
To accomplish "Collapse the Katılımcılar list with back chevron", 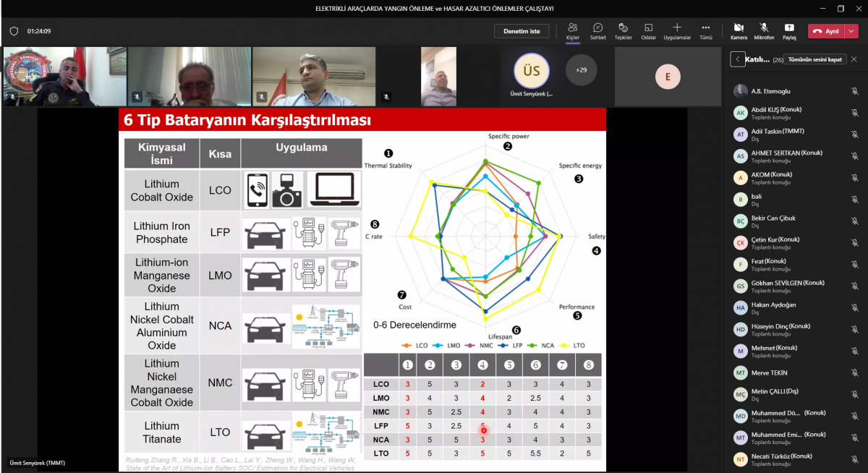I will [737, 59].
